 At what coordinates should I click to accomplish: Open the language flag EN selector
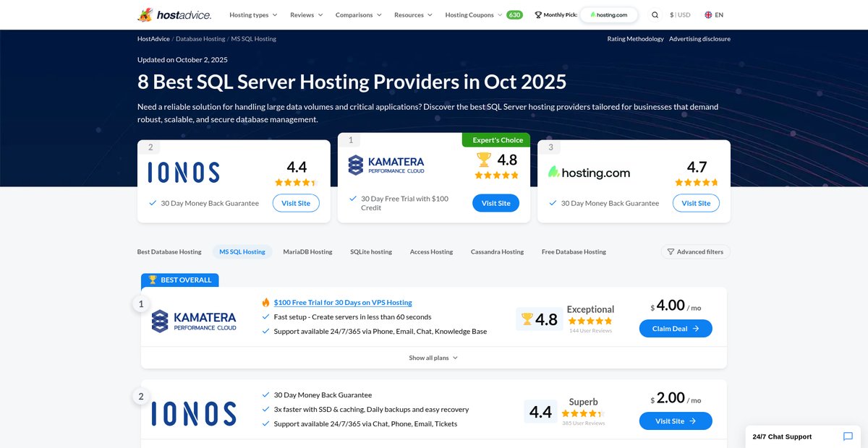point(714,14)
